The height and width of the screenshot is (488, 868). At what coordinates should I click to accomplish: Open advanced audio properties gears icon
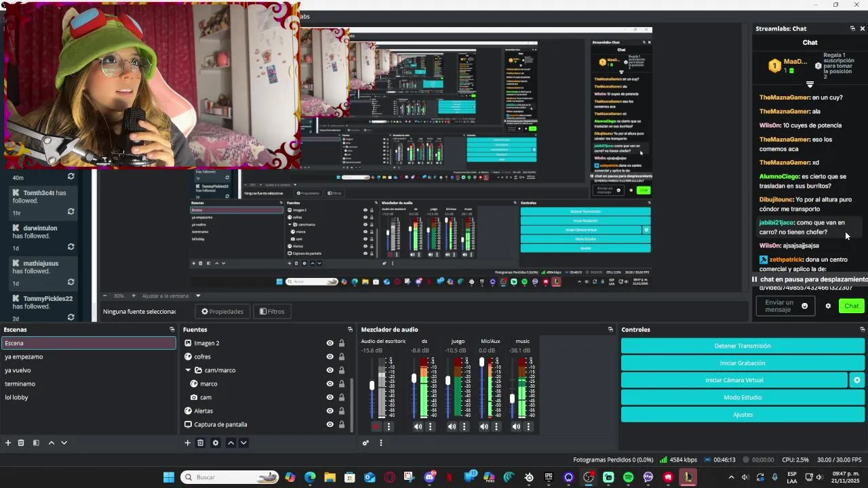point(366,443)
